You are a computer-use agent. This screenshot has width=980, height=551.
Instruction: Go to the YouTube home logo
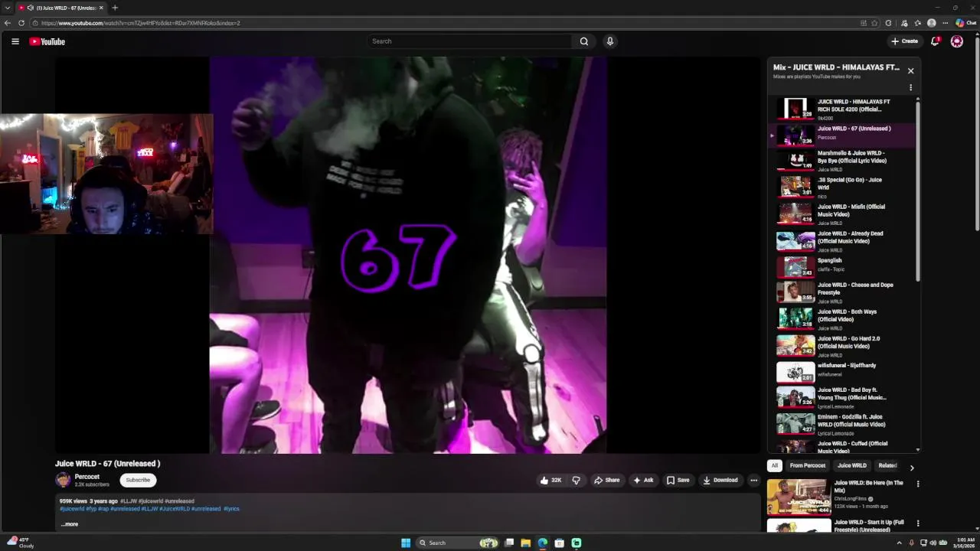[47, 41]
